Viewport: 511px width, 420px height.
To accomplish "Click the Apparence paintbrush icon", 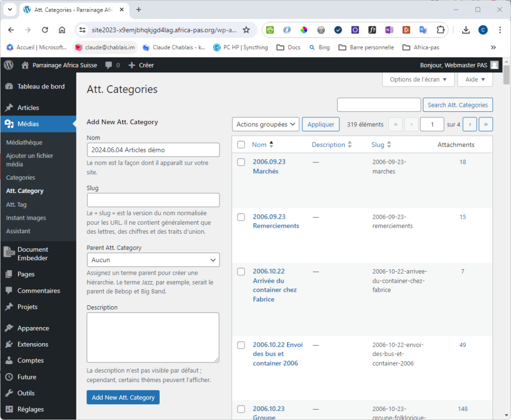I will [9, 328].
